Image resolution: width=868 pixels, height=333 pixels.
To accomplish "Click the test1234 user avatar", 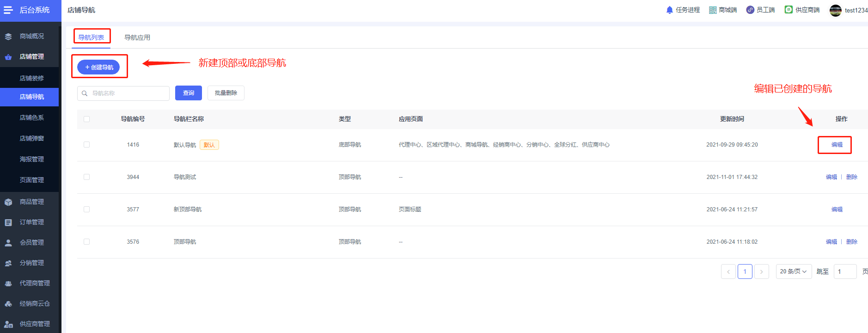I will click(835, 10).
